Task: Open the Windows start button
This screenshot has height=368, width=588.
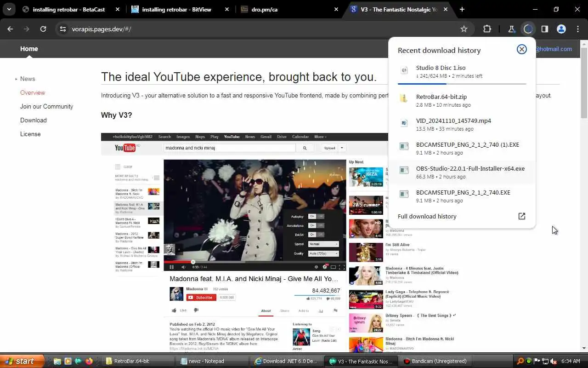Action: [x=22, y=361]
